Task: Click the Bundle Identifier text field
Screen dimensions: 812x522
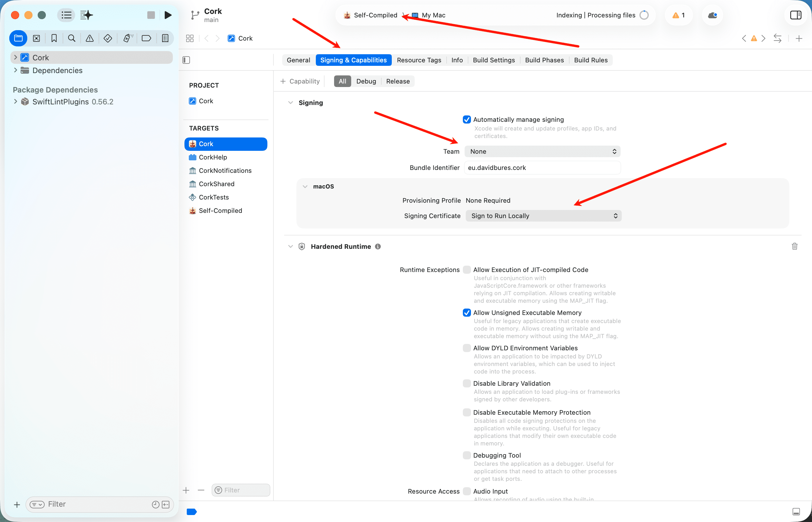Action: [542, 168]
